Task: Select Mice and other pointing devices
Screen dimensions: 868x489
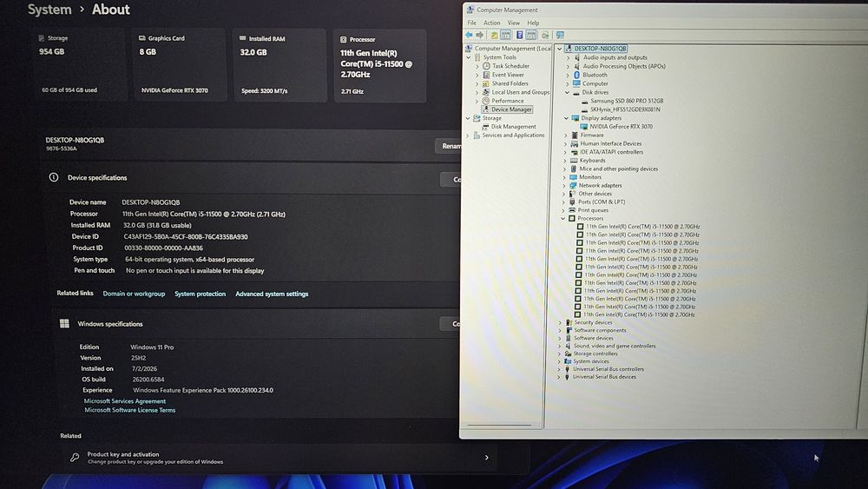Action: 618,169
